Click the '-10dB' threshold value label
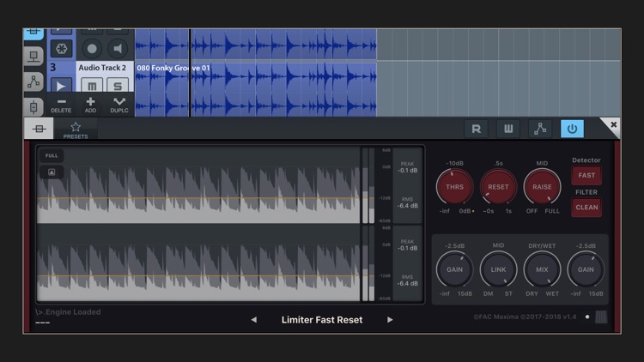 [x=454, y=163]
